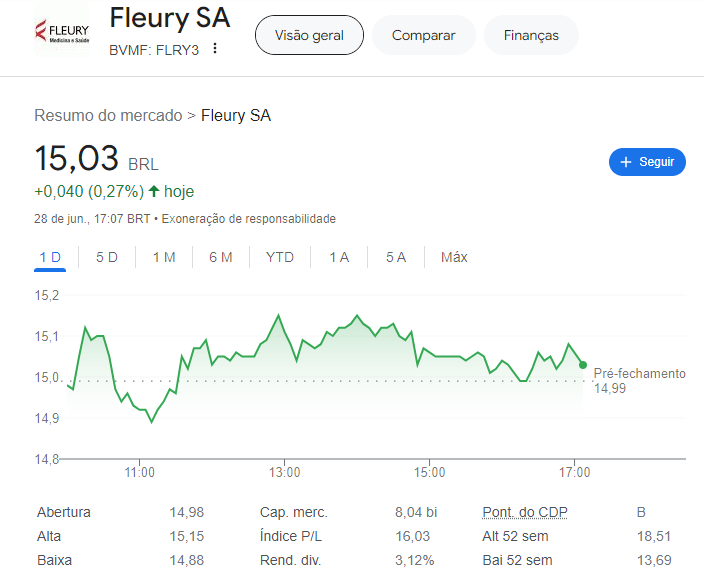Click the chart peak near 13:00
This screenshot has width=704, height=572.
(278, 315)
